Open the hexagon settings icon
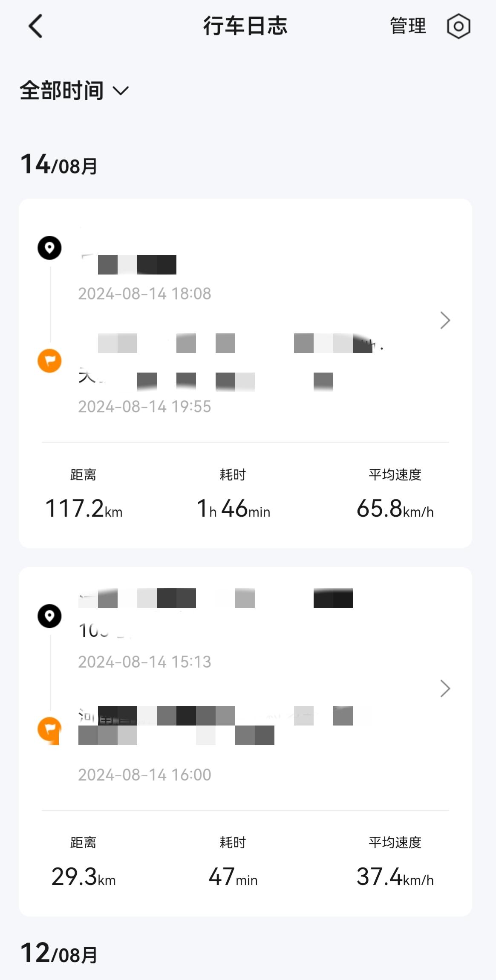 point(459,26)
